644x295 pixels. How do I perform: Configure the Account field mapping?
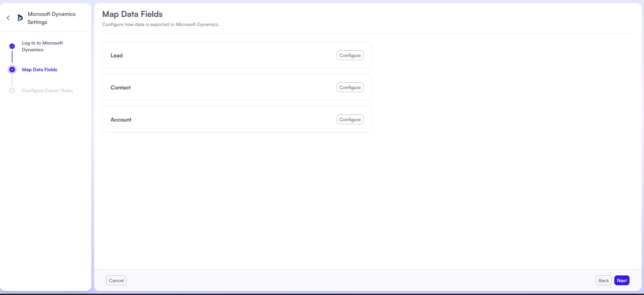(x=350, y=119)
